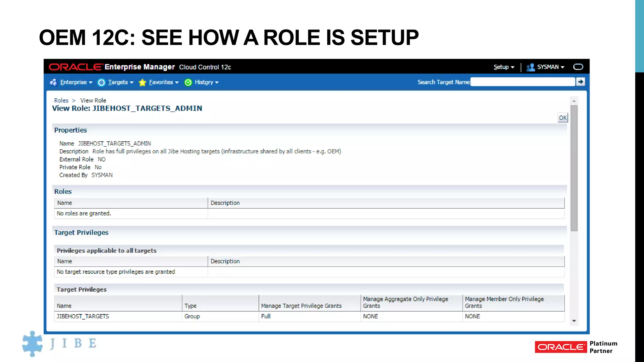Click the scrollbar up arrow

click(x=574, y=101)
